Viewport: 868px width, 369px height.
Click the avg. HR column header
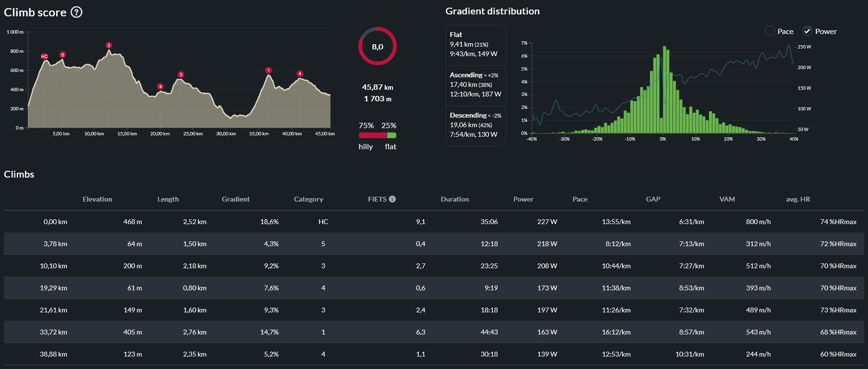pyautogui.click(x=798, y=199)
